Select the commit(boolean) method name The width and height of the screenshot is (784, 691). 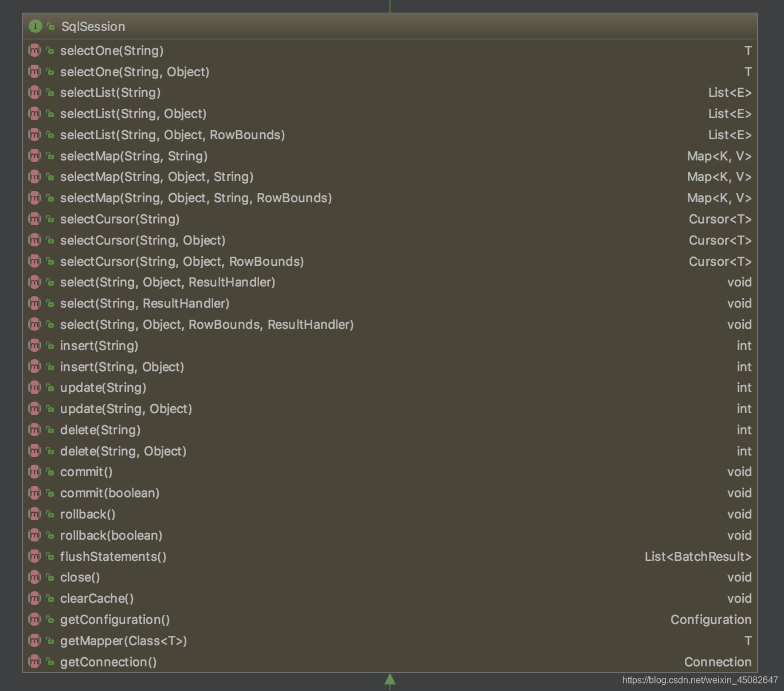click(109, 493)
